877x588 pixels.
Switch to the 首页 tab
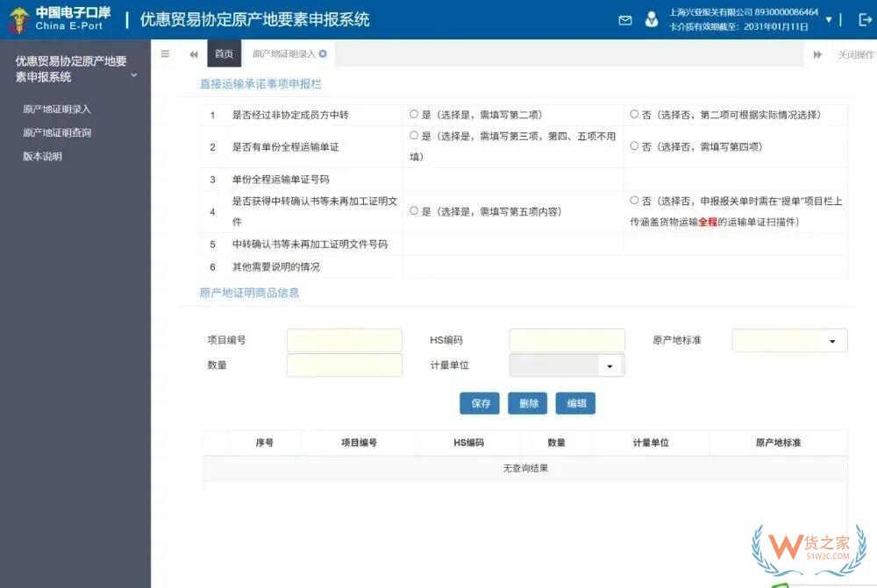coord(223,53)
